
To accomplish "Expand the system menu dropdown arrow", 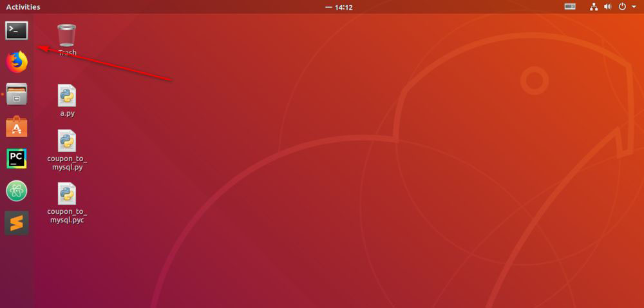I will (634, 7).
